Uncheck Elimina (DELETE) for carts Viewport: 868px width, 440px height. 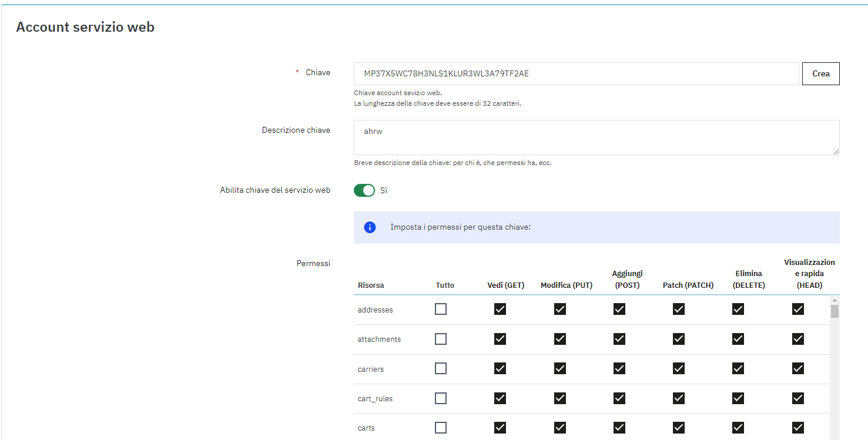pos(738,428)
